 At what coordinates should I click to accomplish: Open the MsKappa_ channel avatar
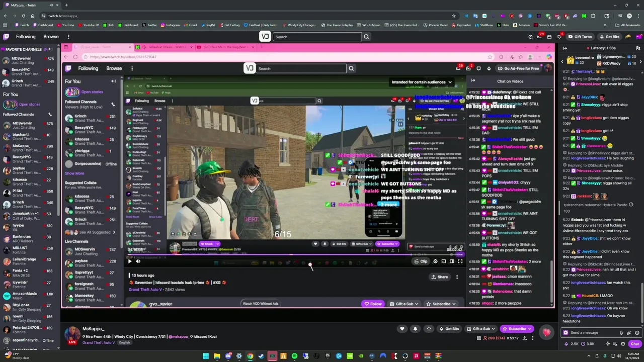72,334
